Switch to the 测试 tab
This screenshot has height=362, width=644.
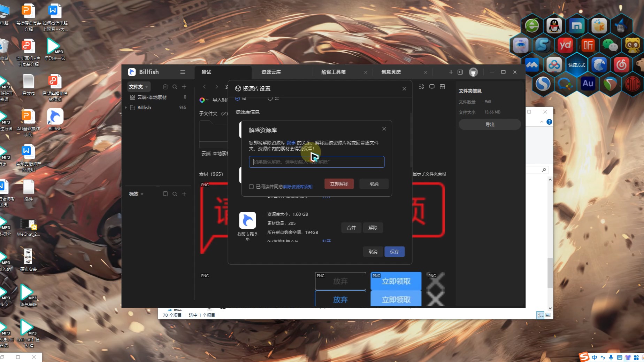pyautogui.click(x=223, y=72)
